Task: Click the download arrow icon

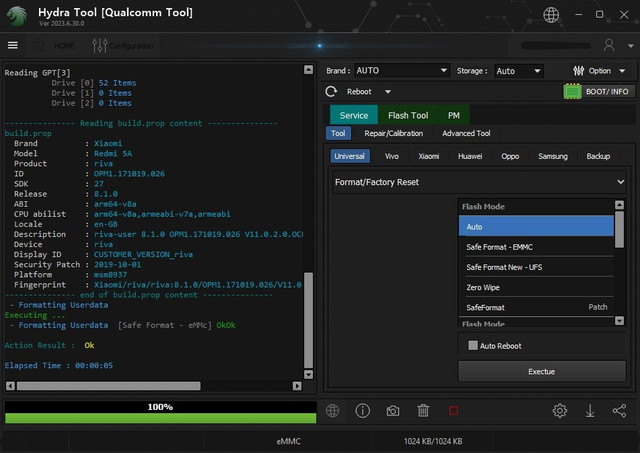Action: (590, 411)
